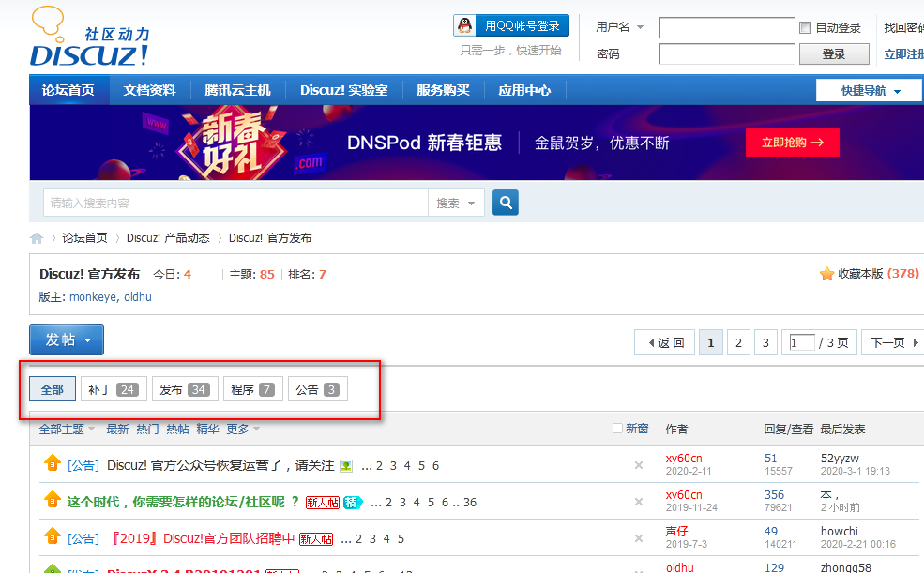Open the 发帖 dropdown button
Image resolution: width=924 pixels, height=573 pixels.
(67, 339)
